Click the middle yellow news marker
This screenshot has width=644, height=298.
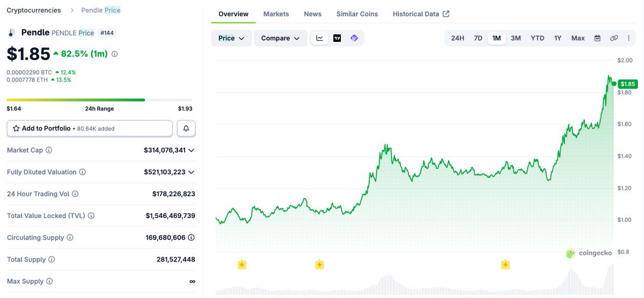pyautogui.click(x=319, y=264)
